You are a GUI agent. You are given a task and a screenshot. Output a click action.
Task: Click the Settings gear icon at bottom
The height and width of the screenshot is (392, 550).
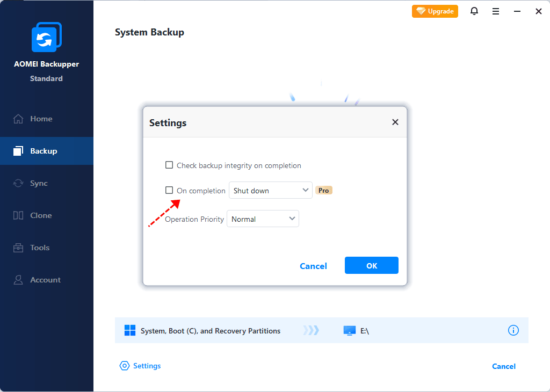click(x=125, y=366)
